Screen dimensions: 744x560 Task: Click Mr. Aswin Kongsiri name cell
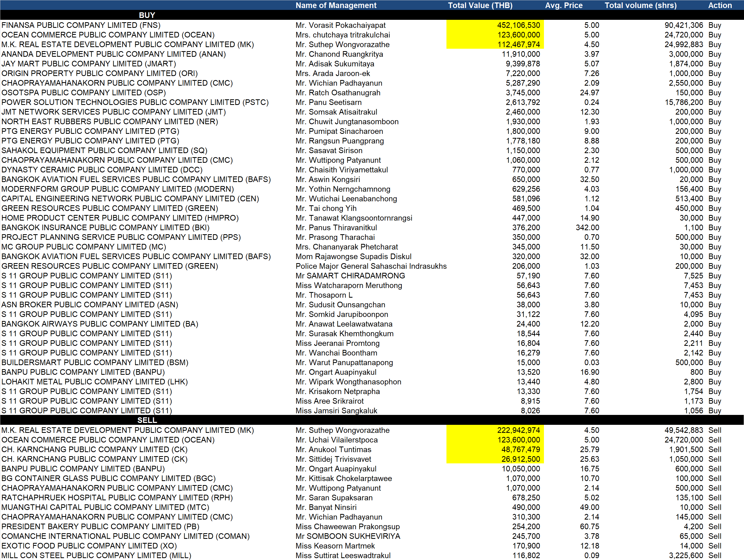(x=328, y=180)
